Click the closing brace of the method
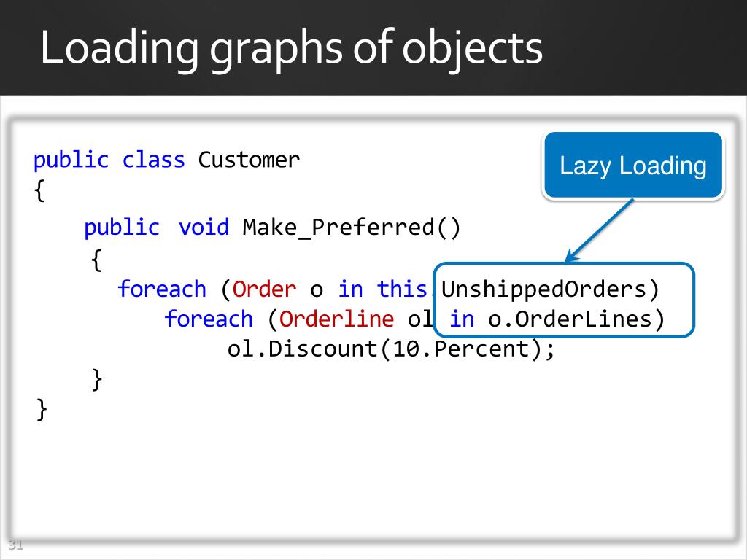Screen dimensions: 747x560 click(x=97, y=379)
